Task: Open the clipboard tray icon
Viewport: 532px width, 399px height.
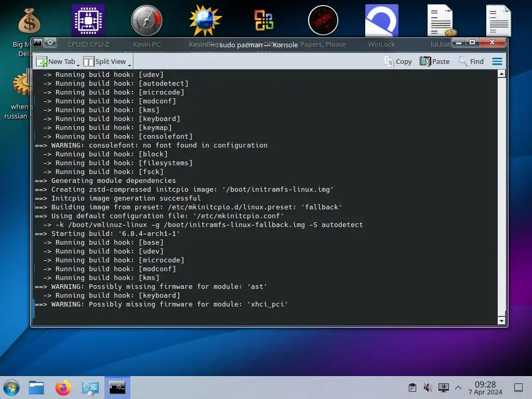Action: coord(413,388)
